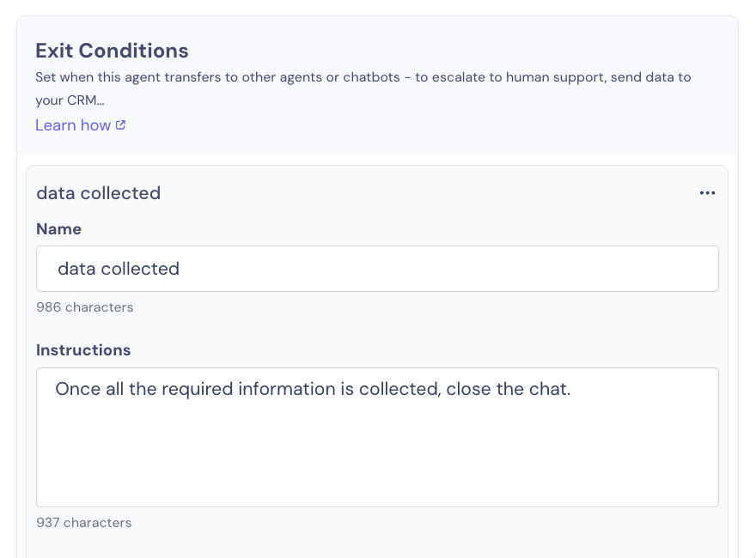The height and width of the screenshot is (558, 756).
Task: Open the three-dots options menu
Action: pos(707,193)
